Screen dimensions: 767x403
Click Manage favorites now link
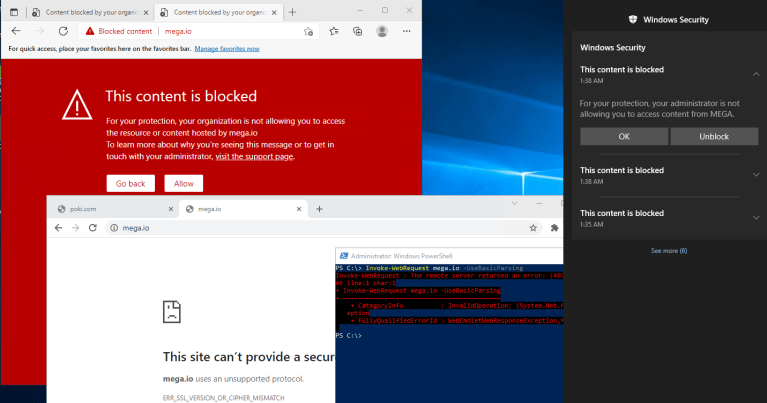click(x=227, y=49)
